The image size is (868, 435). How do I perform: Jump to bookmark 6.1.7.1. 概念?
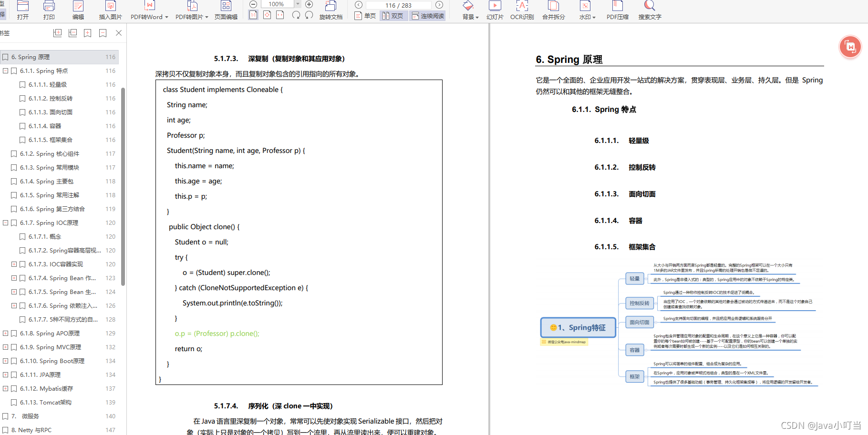[45, 236]
